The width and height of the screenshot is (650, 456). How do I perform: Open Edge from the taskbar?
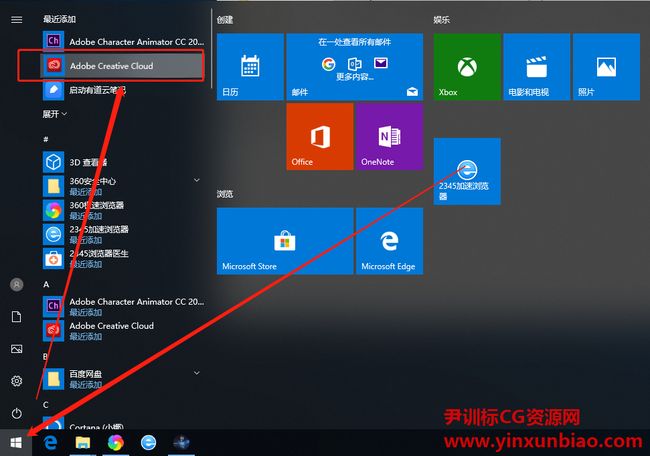pos(51,443)
